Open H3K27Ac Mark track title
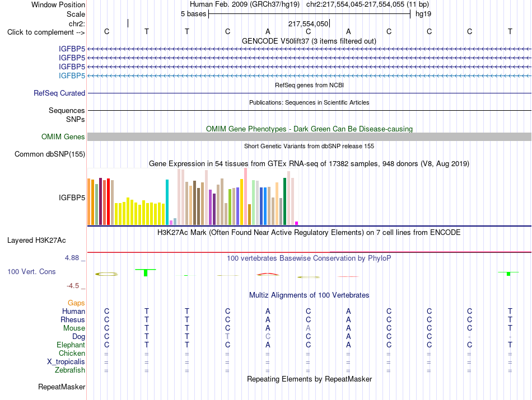 (309, 233)
